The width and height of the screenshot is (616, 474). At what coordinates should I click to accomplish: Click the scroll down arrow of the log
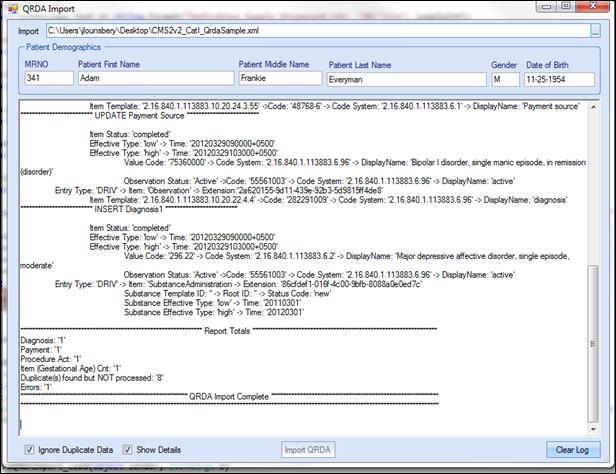pyautogui.click(x=594, y=427)
